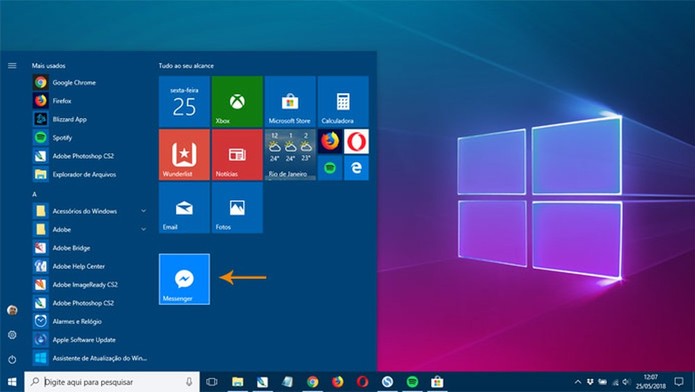Show hidden system tray icons
This screenshot has width=695, height=392.
[578, 382]
